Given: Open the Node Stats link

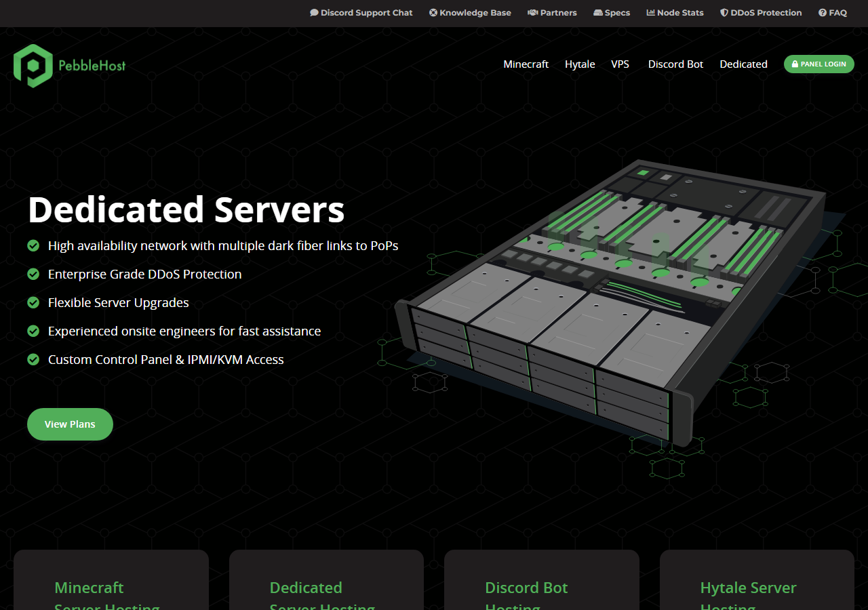Looking at the screenshot, I should [x=675, y=13].
